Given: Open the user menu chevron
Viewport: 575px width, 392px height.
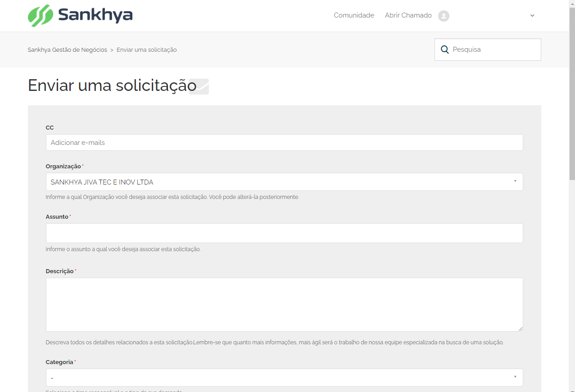Looking at the screenshot, I should (532, 16).
